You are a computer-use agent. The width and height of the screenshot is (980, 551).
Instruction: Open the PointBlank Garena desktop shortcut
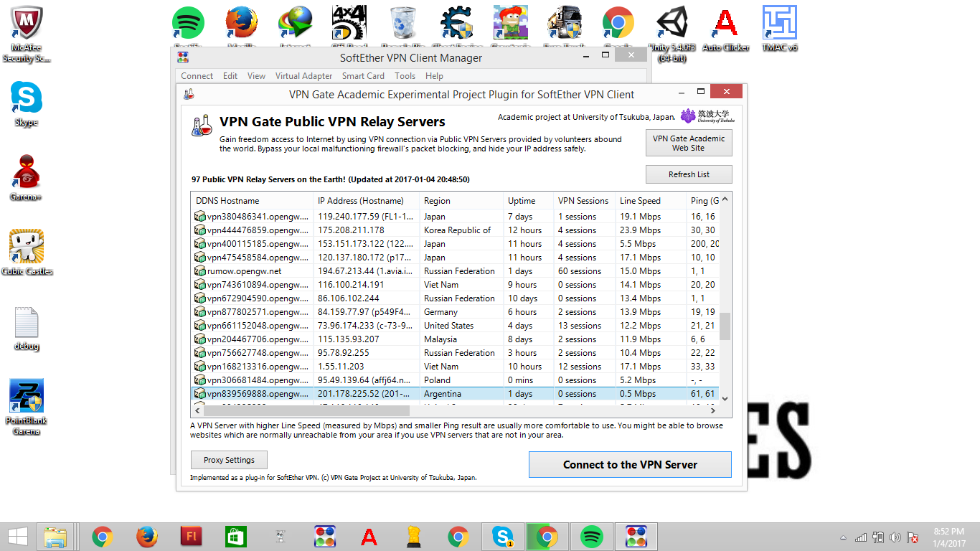(27, 407)
